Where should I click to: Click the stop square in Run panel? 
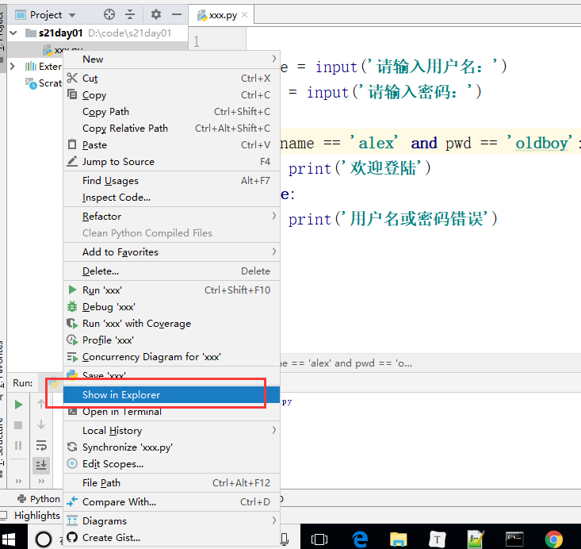[x=18, y=425]
